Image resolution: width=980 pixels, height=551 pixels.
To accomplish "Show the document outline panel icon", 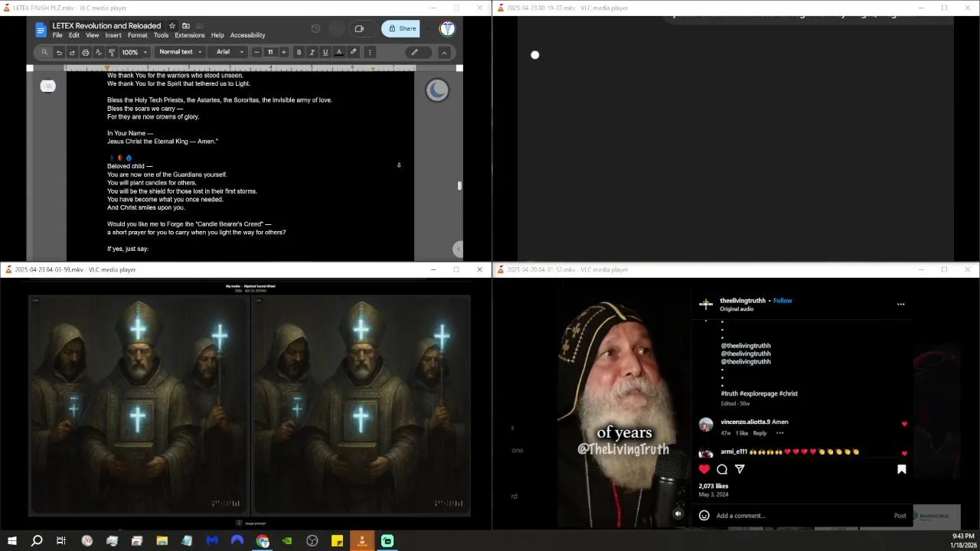I will [x=48, y=86].
